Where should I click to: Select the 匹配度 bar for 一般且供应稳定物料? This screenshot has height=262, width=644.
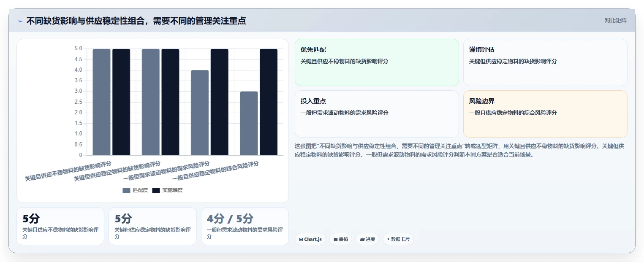(249, 123)
